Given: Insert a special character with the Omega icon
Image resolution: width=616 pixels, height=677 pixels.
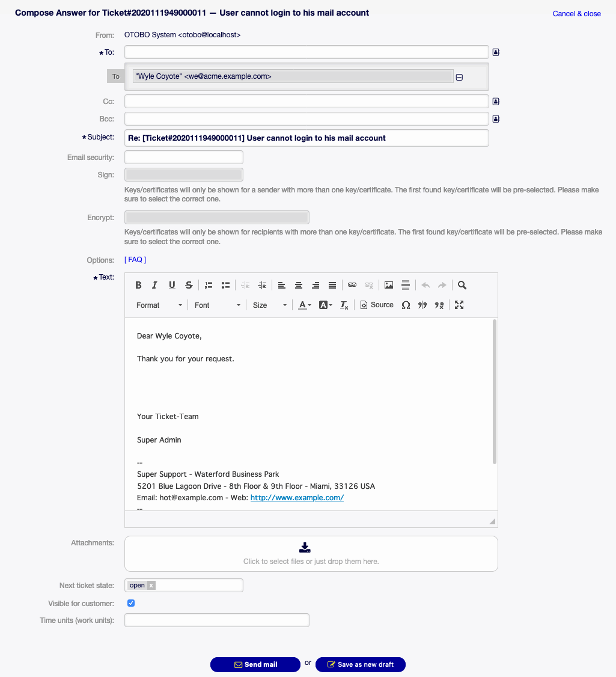Looking at the screenshot, I should click(x=406, y=305).
